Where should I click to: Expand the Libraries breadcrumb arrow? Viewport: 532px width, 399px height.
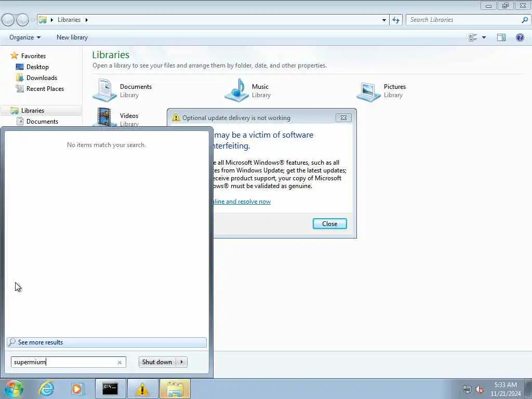[87, 20]
